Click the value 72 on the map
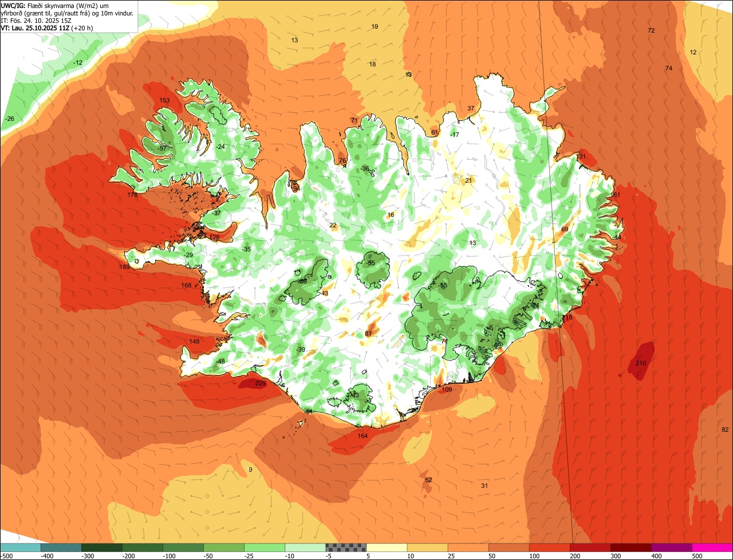 [651, 30]
